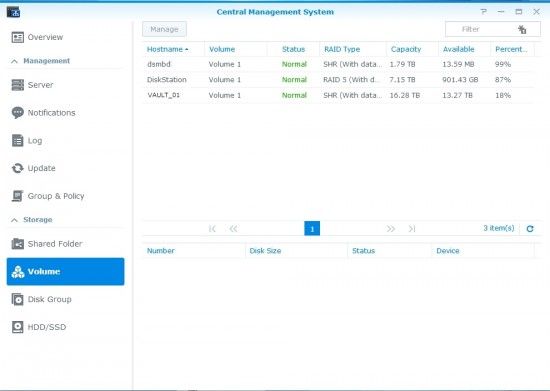Go to next page with double arrow
Screen dimensions: 550x391
[391, 229]
